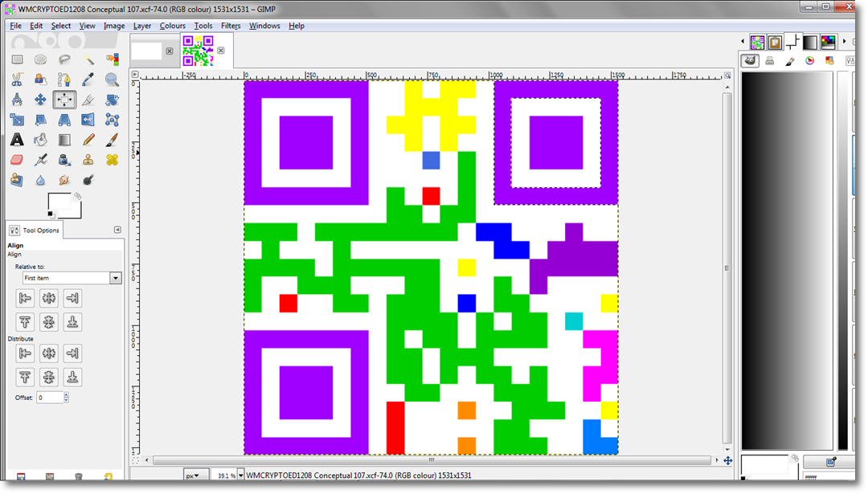The height and width of the screenshot is (494, 868).
Task: Choose the Blur/Sharpen droplet tool
Action: 40,181
